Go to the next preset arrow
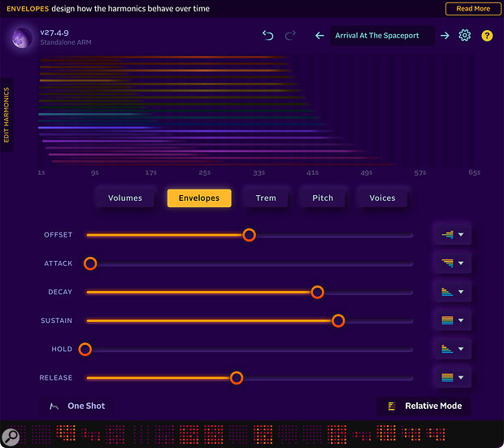504x448 pixels. tap(445, 36)
